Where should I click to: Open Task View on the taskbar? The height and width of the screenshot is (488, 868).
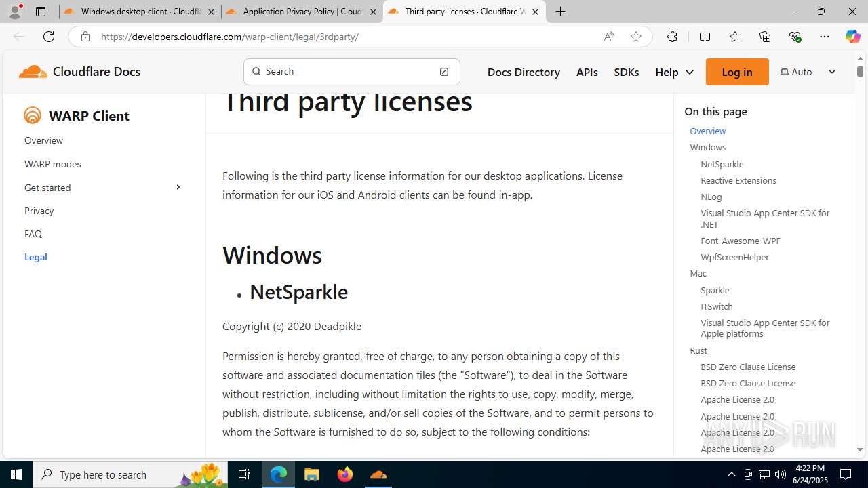[244, 474]
